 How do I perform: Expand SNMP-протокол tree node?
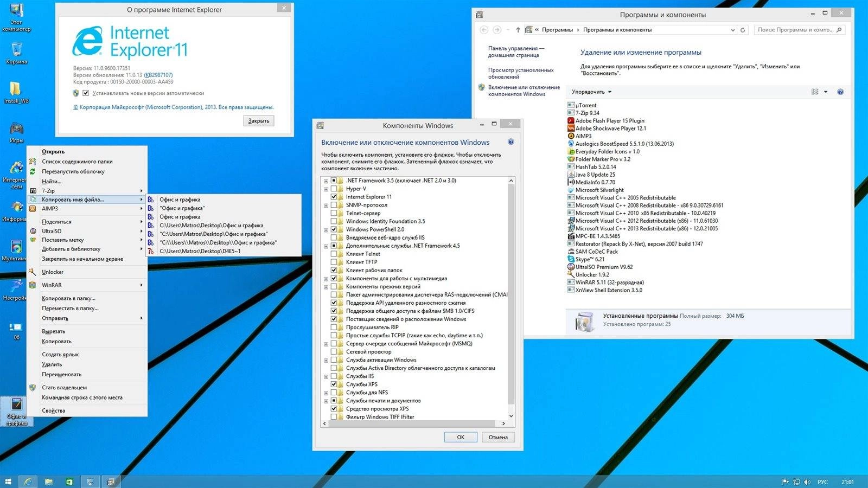click(x=326, y=206)
